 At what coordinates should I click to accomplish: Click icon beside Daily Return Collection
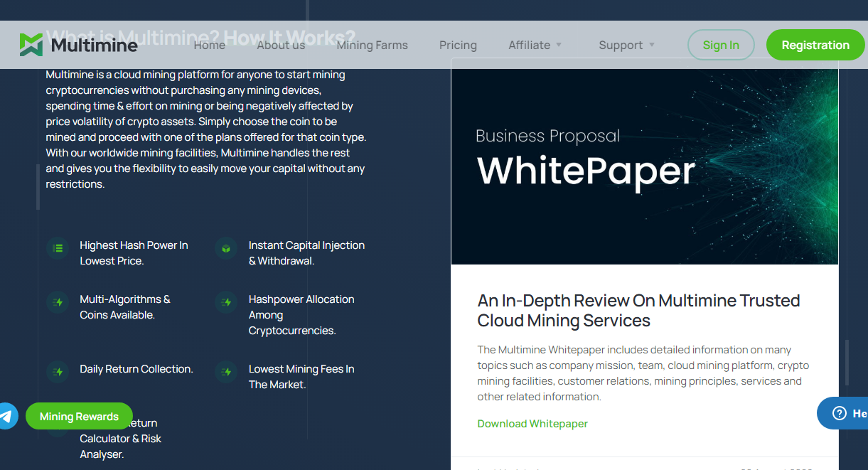click(x=58, y=372)
